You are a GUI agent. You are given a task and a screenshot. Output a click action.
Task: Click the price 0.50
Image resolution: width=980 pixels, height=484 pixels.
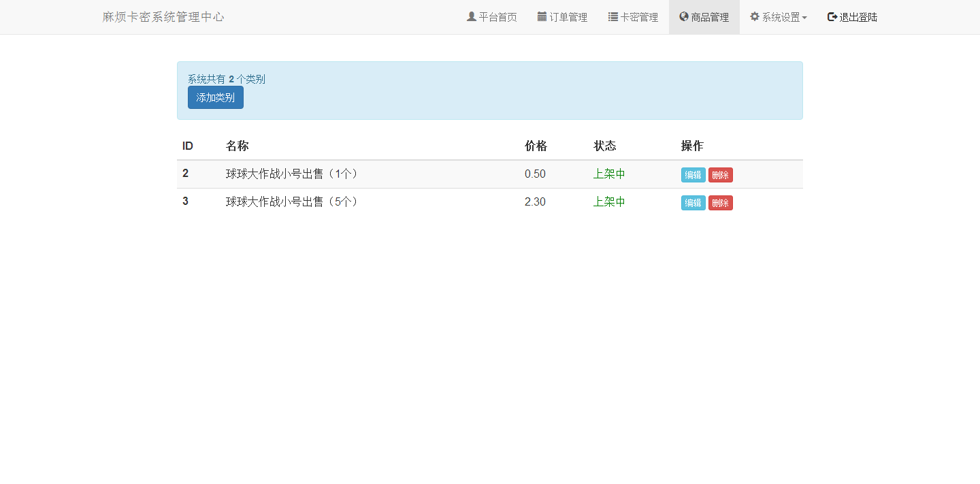[535, 174]
